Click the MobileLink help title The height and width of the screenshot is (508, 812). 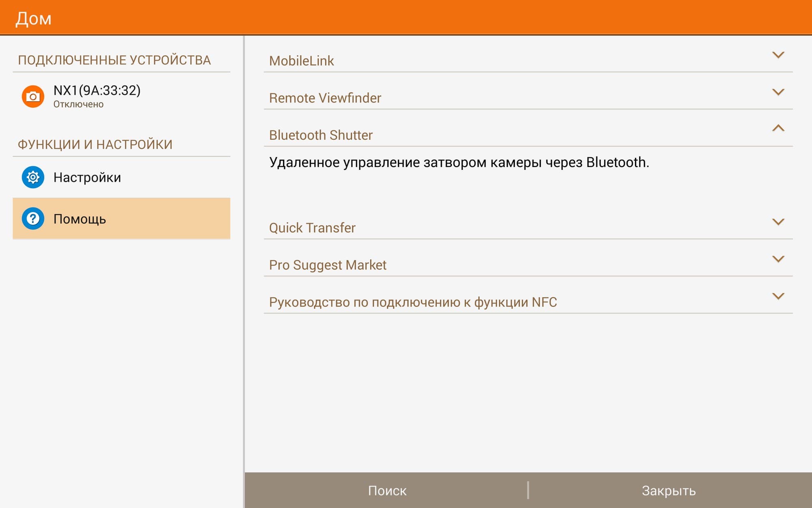pos(301,61)
